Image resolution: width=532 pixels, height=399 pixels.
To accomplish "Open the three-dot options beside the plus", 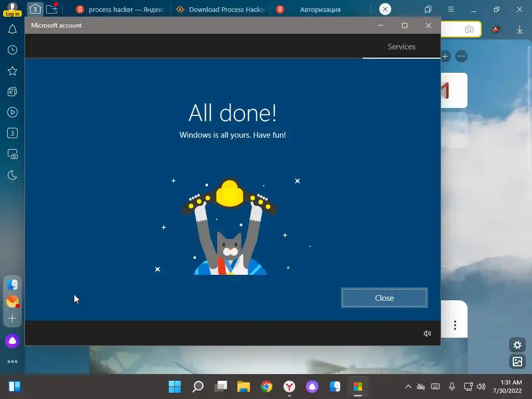I will click(461, 56).
